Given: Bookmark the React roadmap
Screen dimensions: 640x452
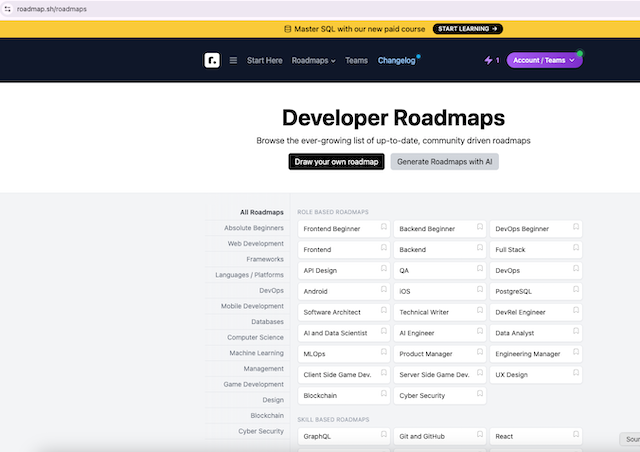Looking at the screenshot, I should [x=576, y=434].
